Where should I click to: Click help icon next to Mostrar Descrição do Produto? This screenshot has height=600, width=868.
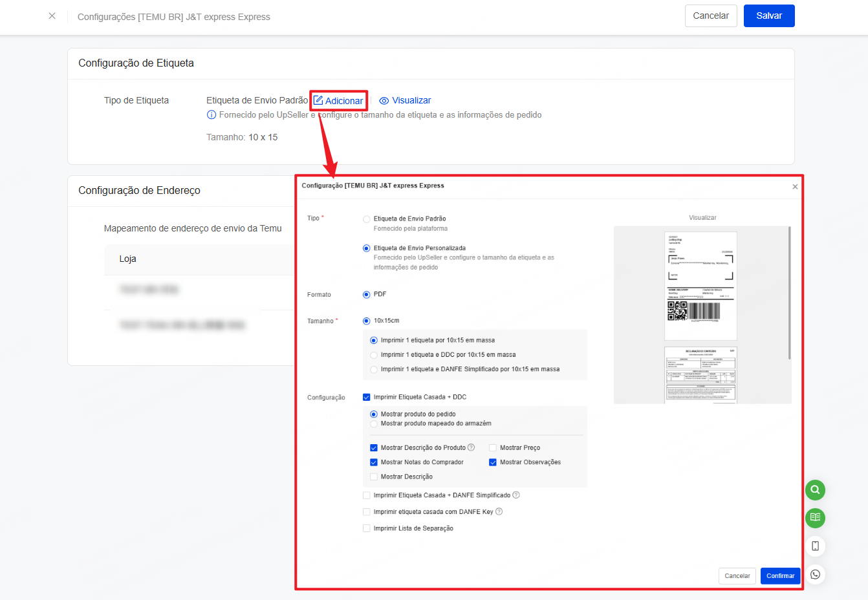(x=471, y=447)
